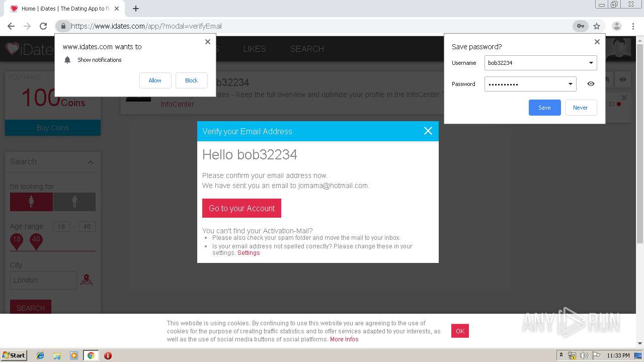
Task: Open the Settings link in the verify dialog
Action: [249, 253]
